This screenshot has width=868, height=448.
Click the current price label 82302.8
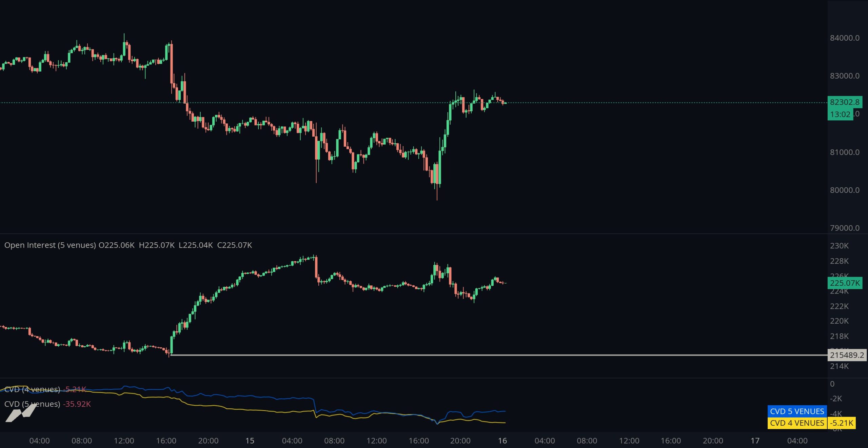click(845, 102)
